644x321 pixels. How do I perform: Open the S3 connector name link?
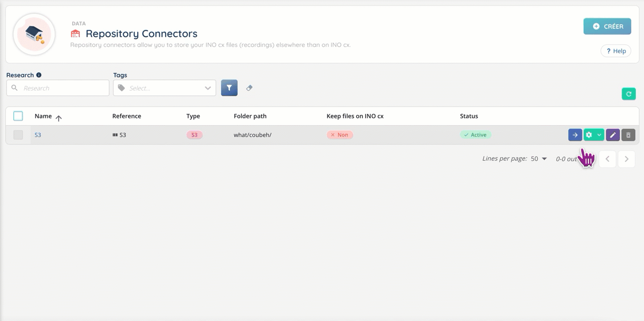38,135
